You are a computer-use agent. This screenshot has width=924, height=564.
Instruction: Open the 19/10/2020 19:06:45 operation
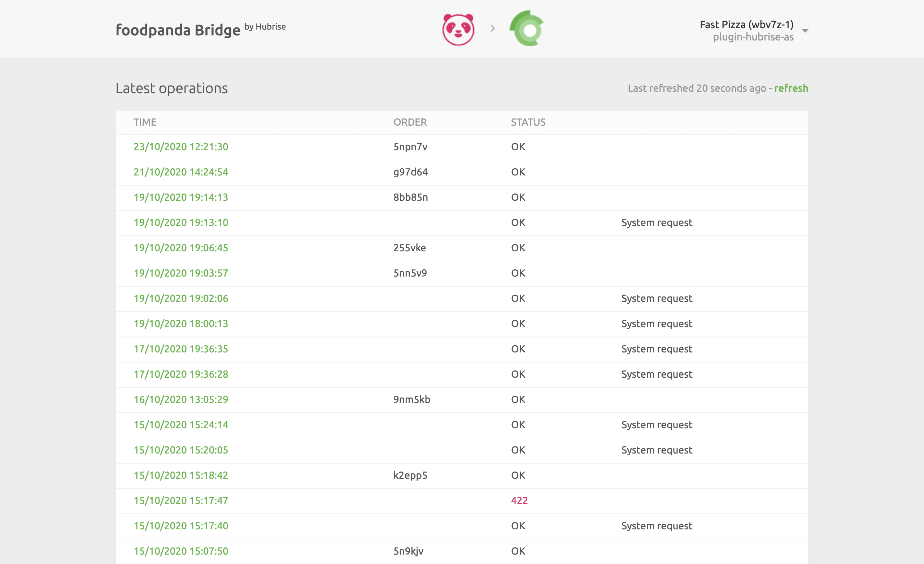[181, 248]
